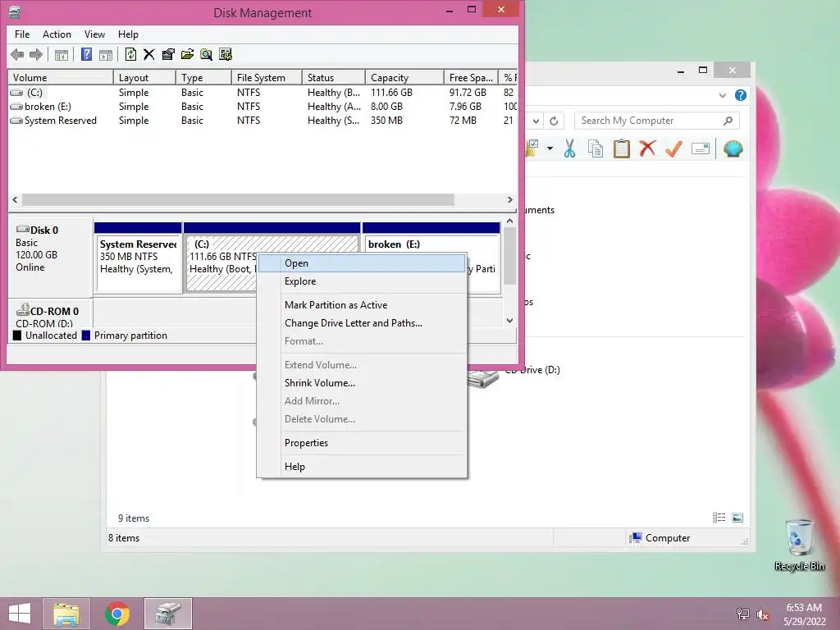The width and height of the screenshot is (840, 630).
Task: Open the File menu
Action: pos(22,34)
